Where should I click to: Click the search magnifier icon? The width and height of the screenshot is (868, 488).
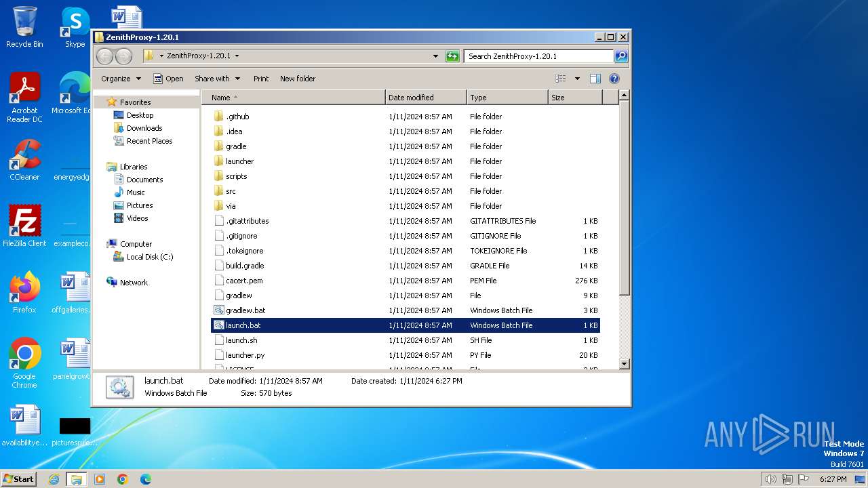[620, 56]
